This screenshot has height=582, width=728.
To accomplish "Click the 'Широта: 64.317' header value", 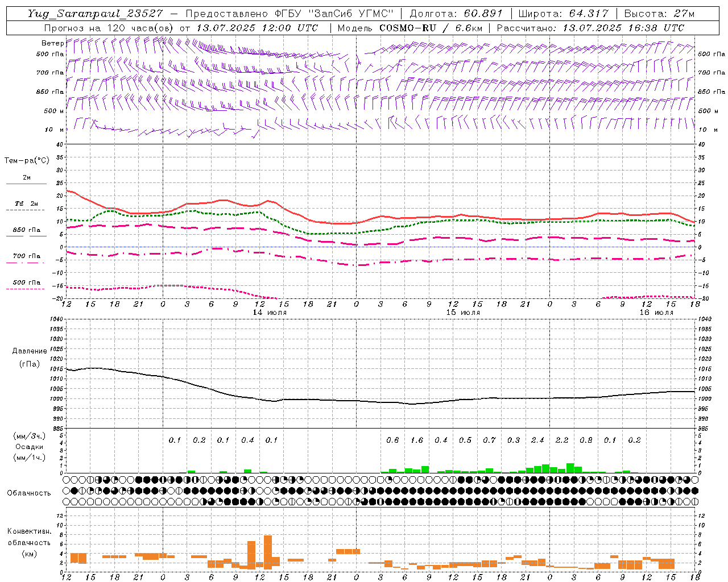I will click(x=563, y=14).
